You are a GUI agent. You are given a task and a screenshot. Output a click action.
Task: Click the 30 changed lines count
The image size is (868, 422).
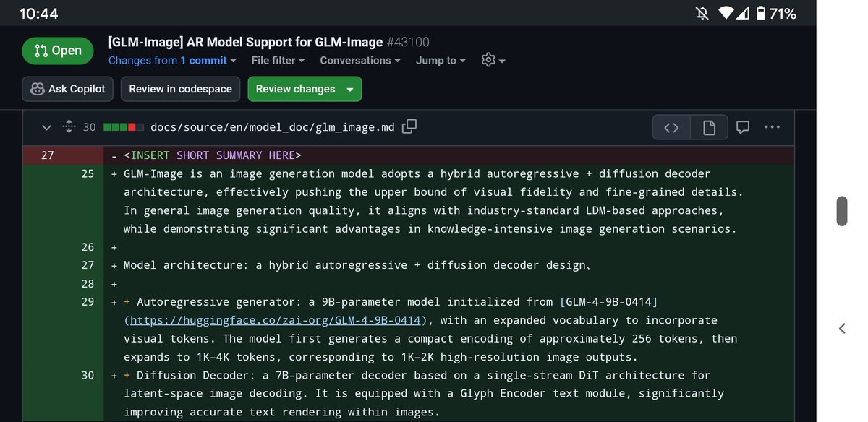pos(89,127)
